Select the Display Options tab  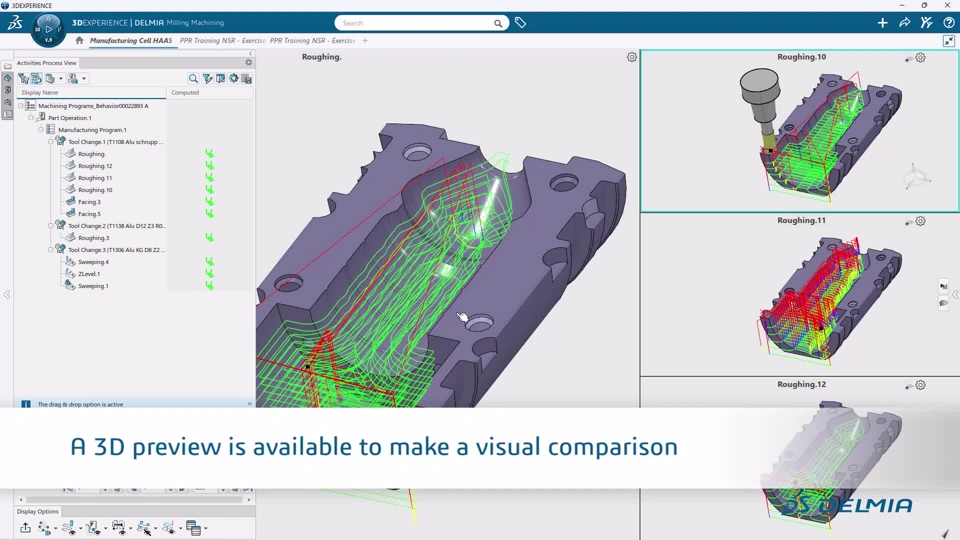38,511
